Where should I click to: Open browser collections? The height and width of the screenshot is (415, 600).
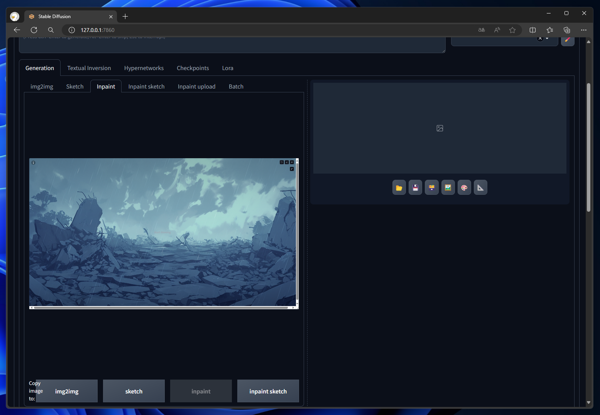(567, 30)
